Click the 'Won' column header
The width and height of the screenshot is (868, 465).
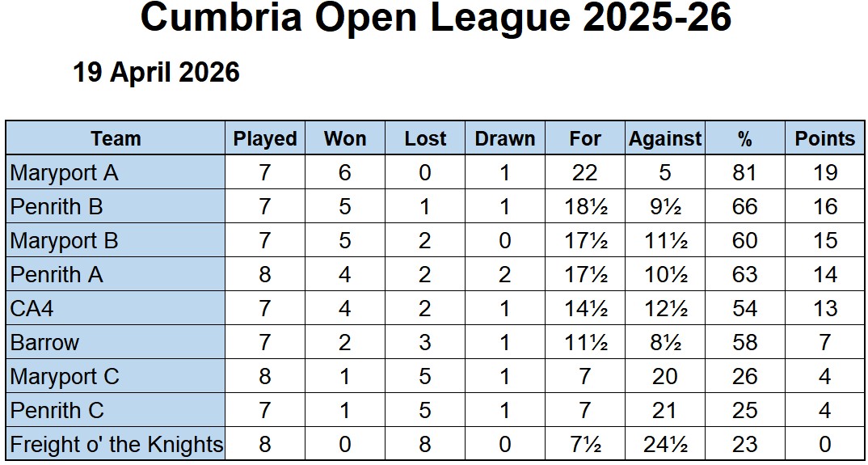pyautogui.click(x=345, y=138)
